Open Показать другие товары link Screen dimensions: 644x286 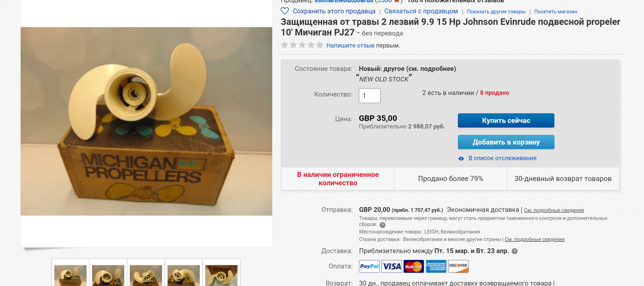496,12
